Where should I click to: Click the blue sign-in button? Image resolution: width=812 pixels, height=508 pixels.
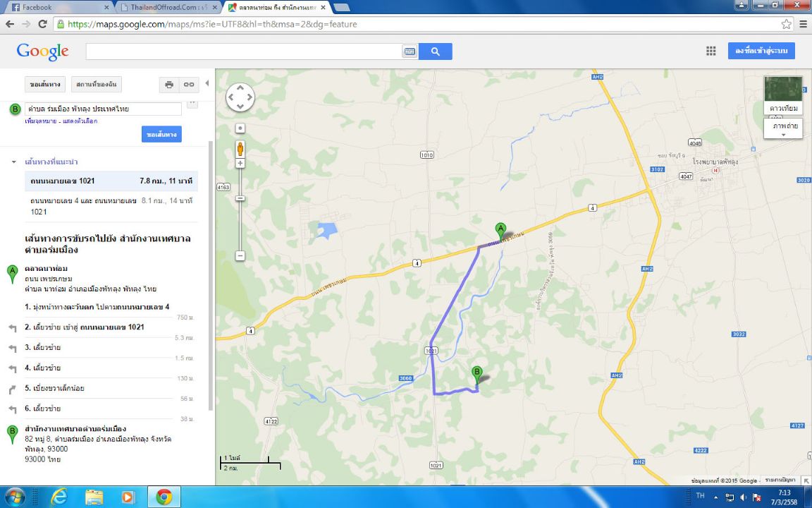pos(761,51)
